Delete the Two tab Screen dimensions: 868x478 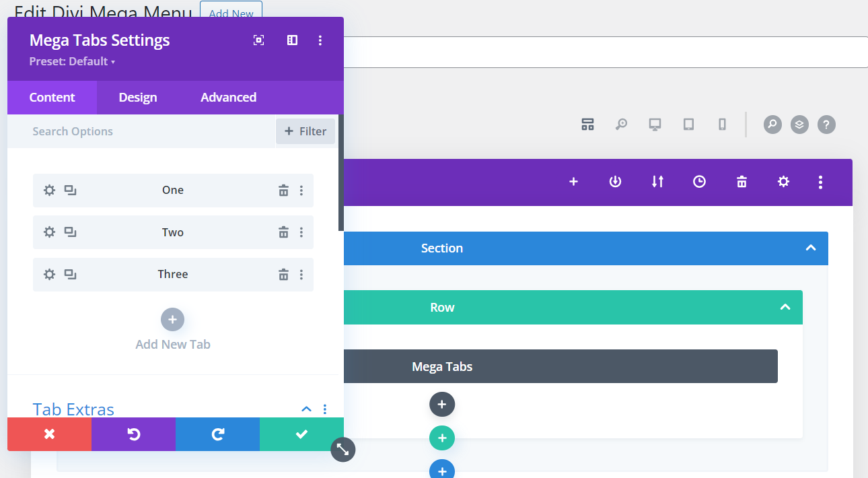pyautogui.click(x=283, y=232)
